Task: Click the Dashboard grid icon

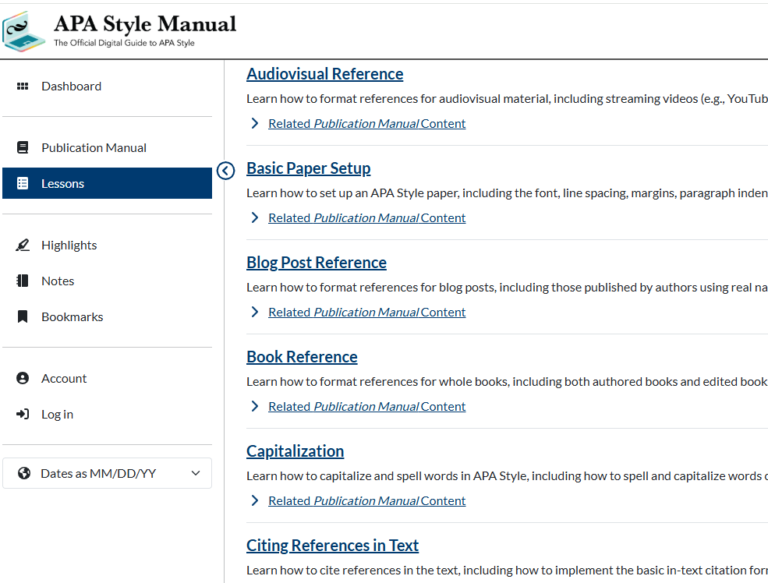Action: coord(23,87)
